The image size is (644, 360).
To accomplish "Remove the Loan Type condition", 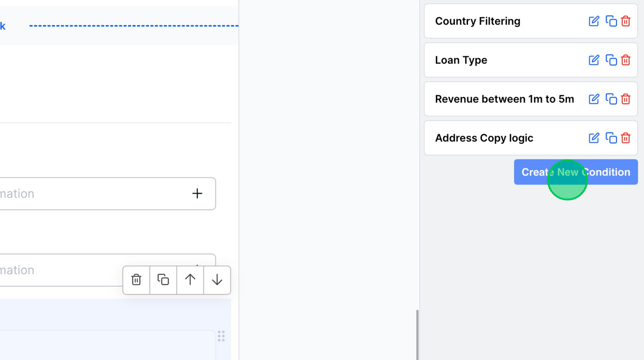I will click(626, 60).
